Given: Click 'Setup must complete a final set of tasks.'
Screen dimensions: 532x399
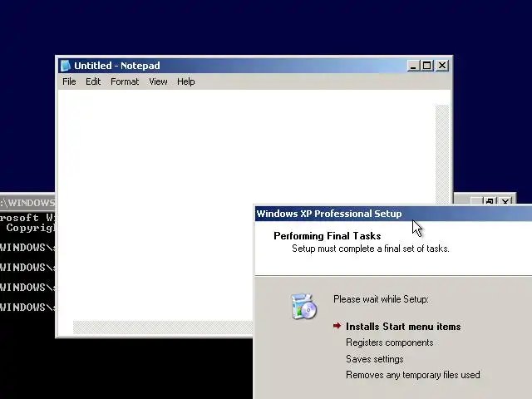Looking at the screenshot, I should (x=371, y=249).
